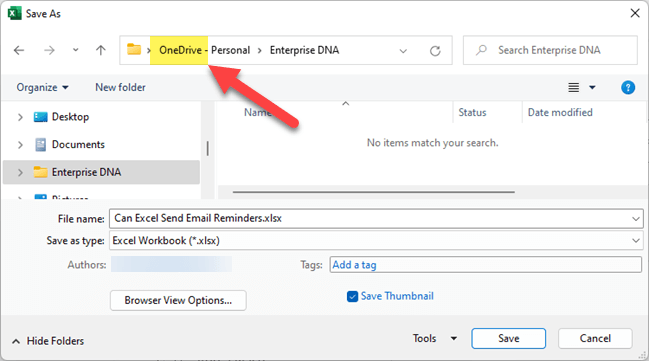Click the Back navigation arrow
Screen dimensions: 649x361
tap(19, 51)
